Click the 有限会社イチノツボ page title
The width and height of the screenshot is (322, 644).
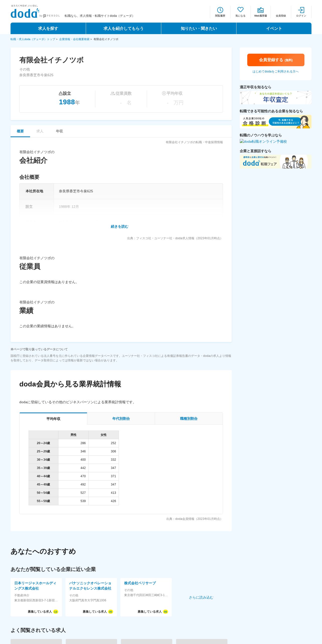click(x=52, y=60)
